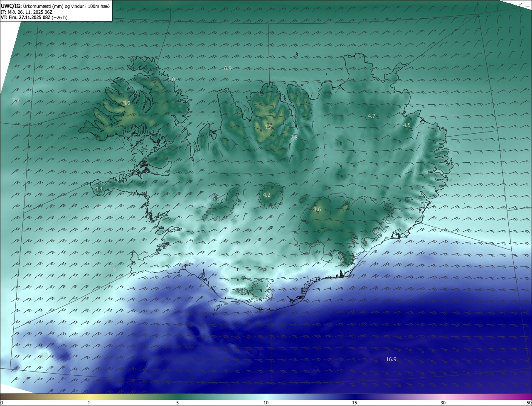This screenshot has height=406, width=532.
Task: Click the 7.8 value off the southwest coast
Action: point(112,269)
